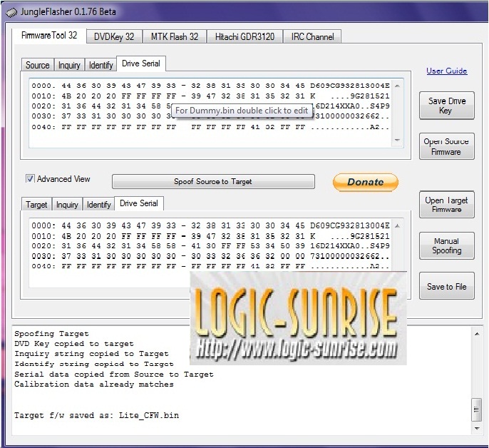Click source hex row 0000

click(211, 86)
